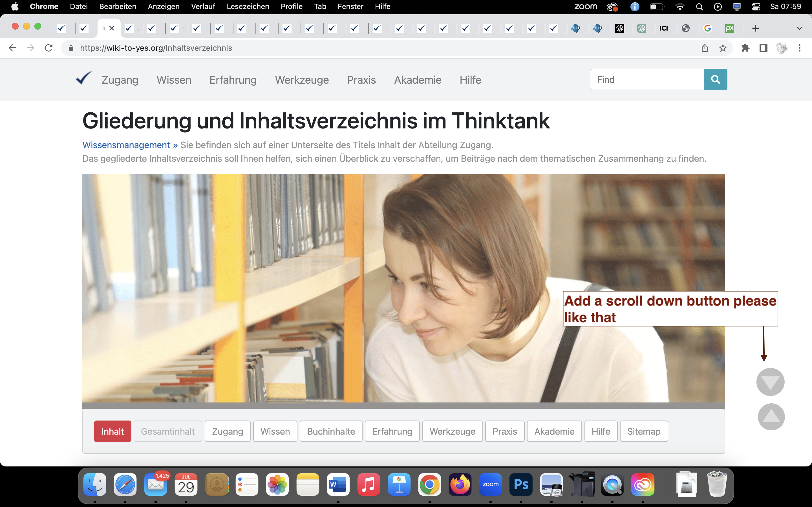Open Photoshop from the dock

click(x=521, y=484)
